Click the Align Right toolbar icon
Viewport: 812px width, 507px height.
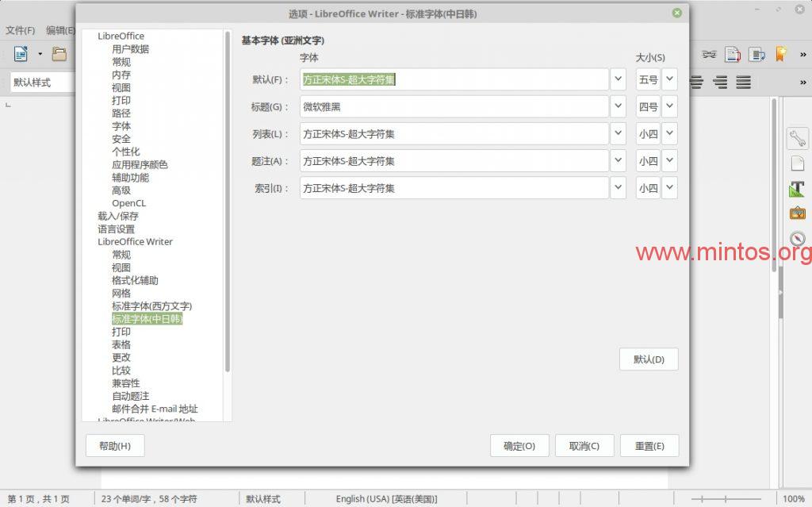coord(720,82)
